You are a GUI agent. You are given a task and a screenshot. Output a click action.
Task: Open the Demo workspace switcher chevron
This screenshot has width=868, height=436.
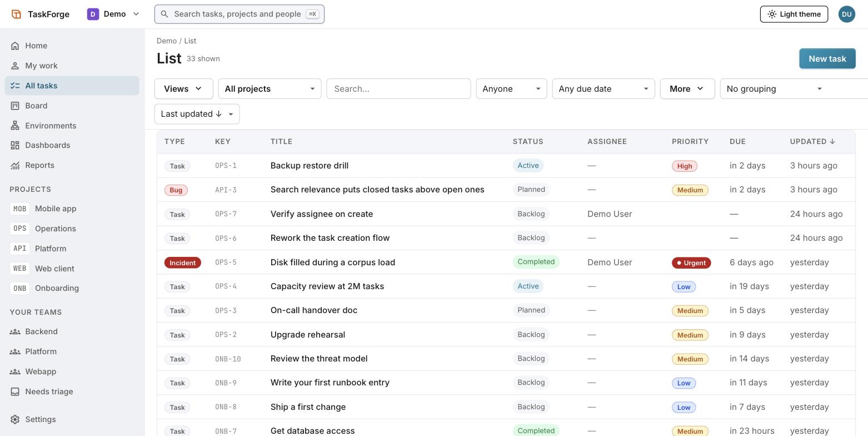(x=136, y=14)
